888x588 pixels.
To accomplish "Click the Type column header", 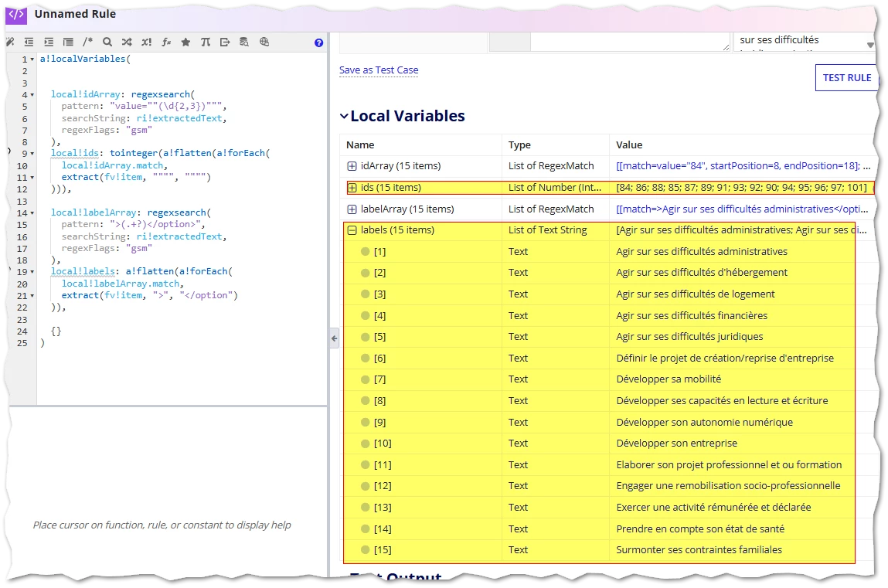I will (519, 145).
